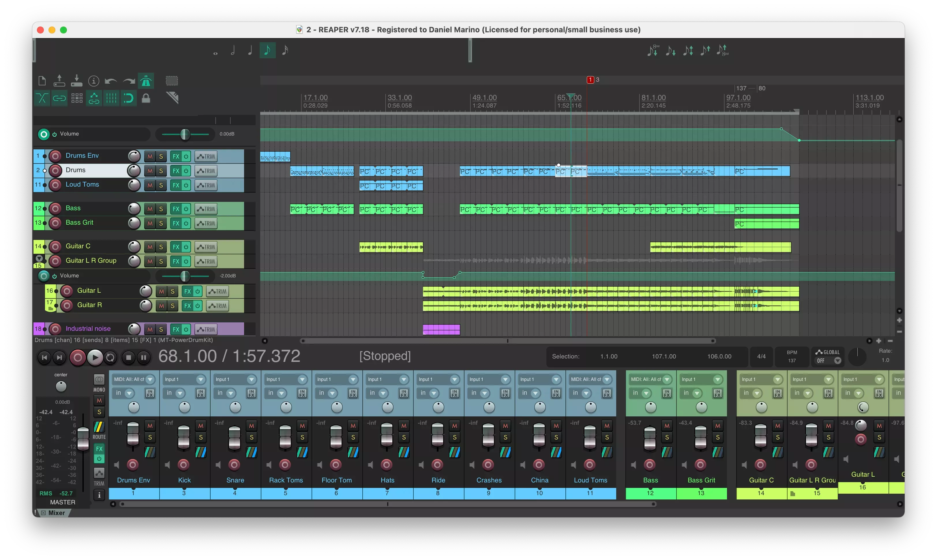Open the Rack Toms Input 1 dropdown
937x560 pixels.
point(286,379)
